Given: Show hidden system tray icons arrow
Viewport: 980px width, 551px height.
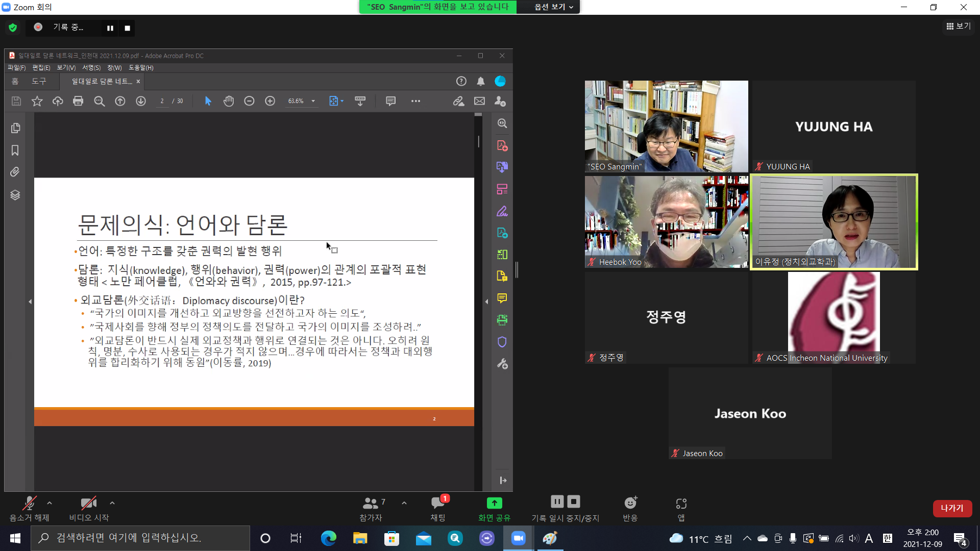Looking at the screenshot, I should coord(747,538).
